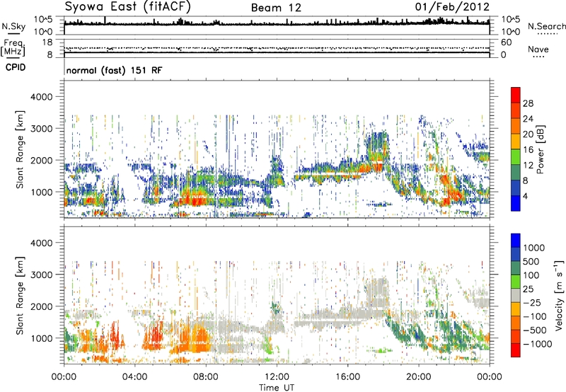
Task: Click the "08:00" time tick label
Action: tap(206, 377)
